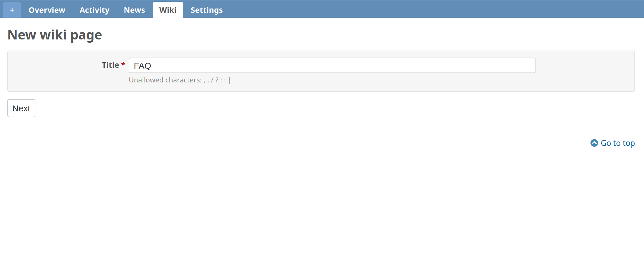The image size is (644, 266).
Task: Click the Go to top arrow icon
Action: click(x=594, y=143)
